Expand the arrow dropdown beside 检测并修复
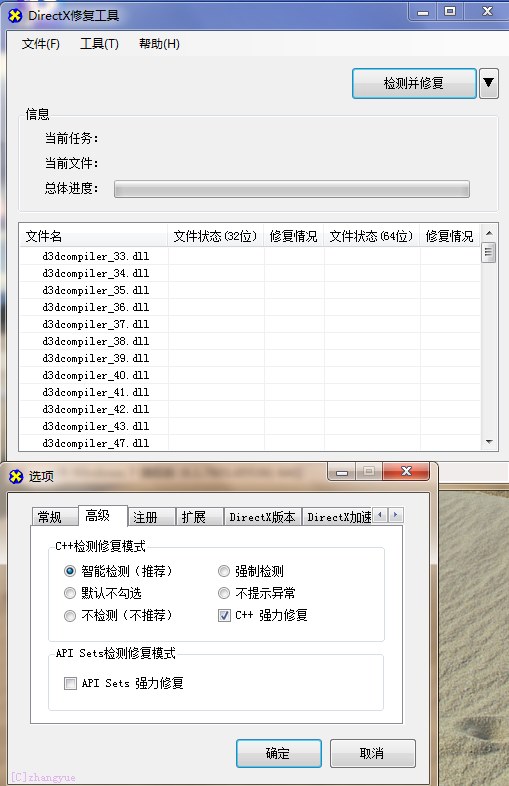The image size is (509, 786). [488, 83]
